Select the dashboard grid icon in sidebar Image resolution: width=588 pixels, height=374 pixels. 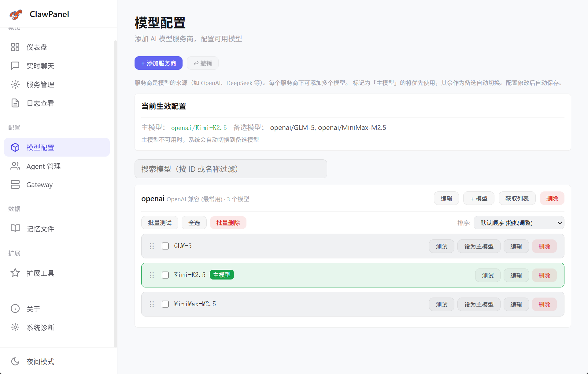click(x=15, y=47)
